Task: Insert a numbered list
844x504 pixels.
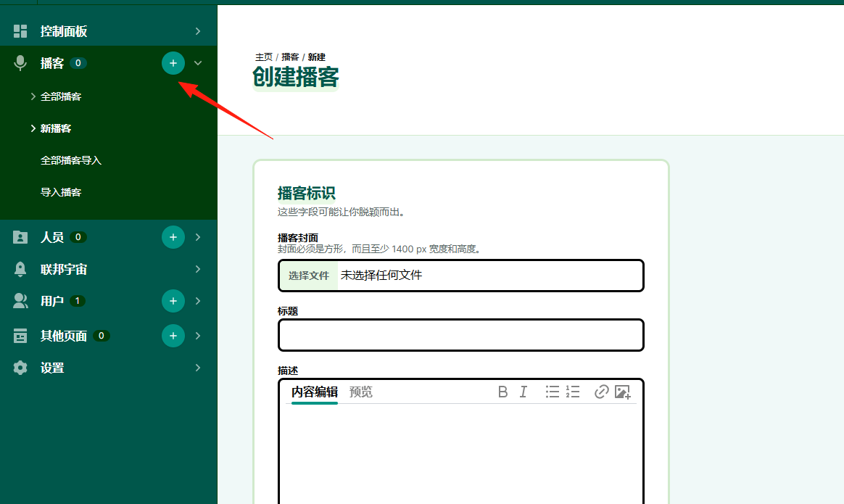Action: 573,392
